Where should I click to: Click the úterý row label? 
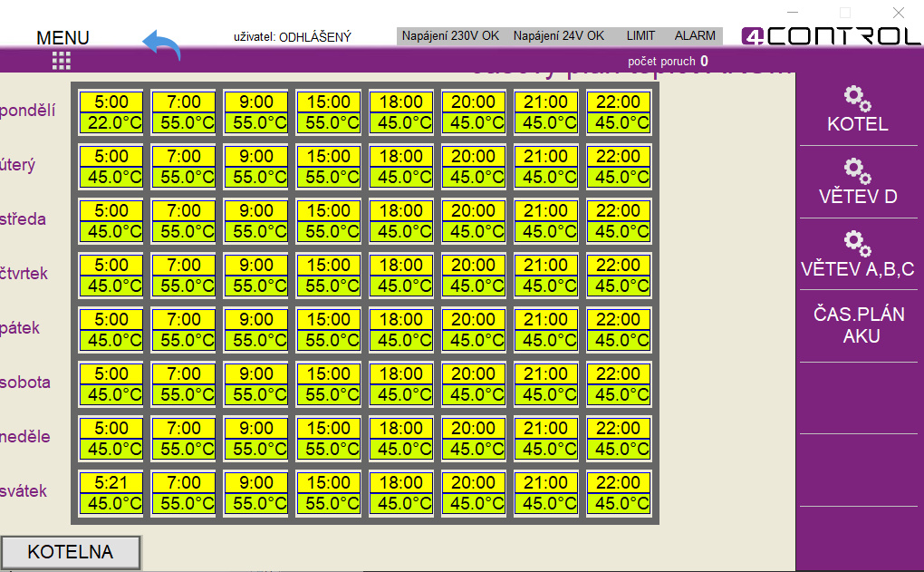click(18, 164)
